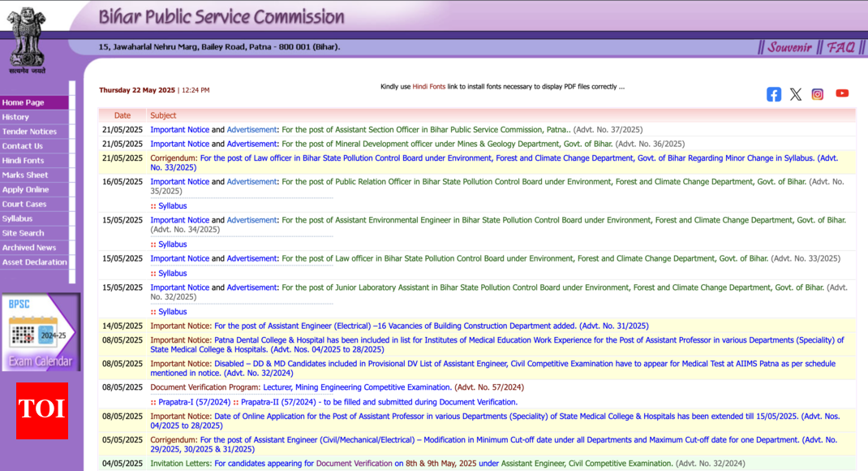The image size is (868, 471).
Task: Open the Home Page menu item
Action: click(24, 103)
